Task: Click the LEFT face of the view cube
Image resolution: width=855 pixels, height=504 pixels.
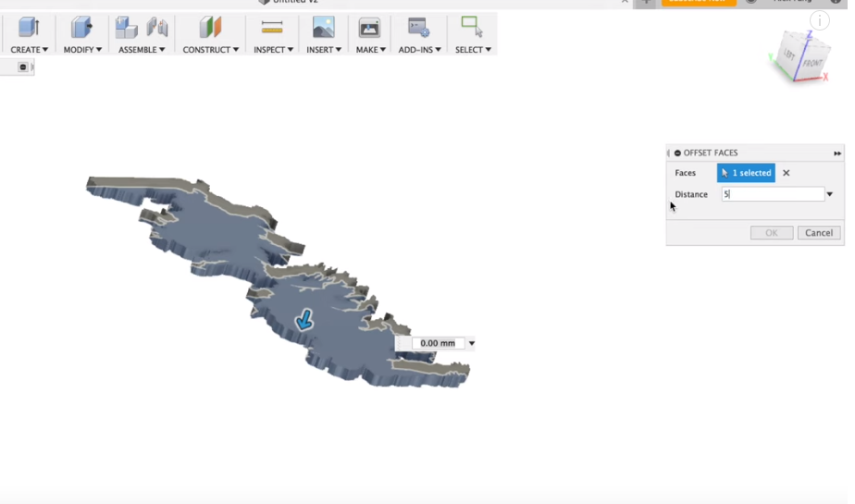Action: [788, 55]
